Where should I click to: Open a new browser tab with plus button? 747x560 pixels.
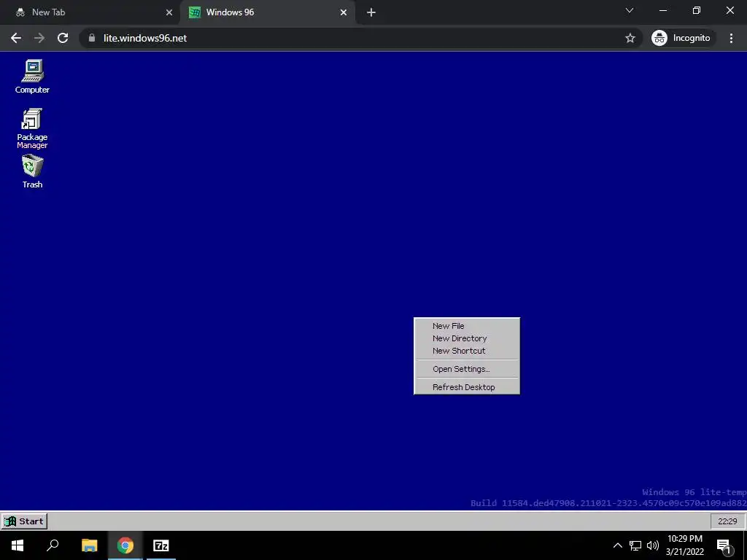pyautogui.click(x=371, y=12)
